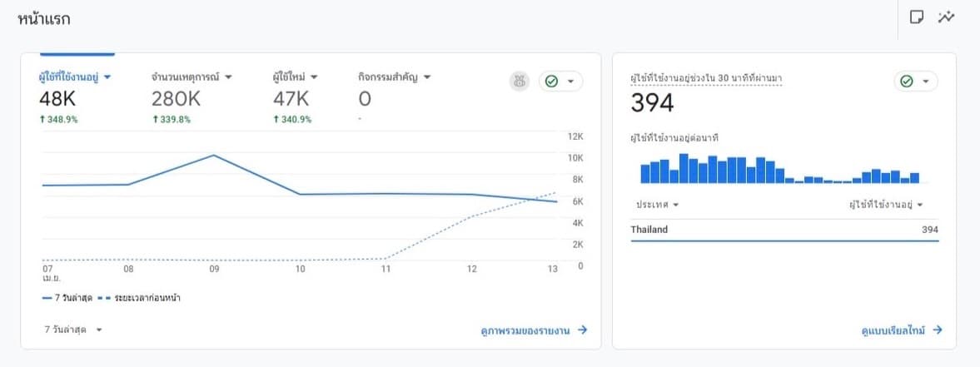This screenshot has height=367, width=980.
Task: Click the tallest bar in per-minute users chart
Action: pyautogui.click(x=684, y=169)
